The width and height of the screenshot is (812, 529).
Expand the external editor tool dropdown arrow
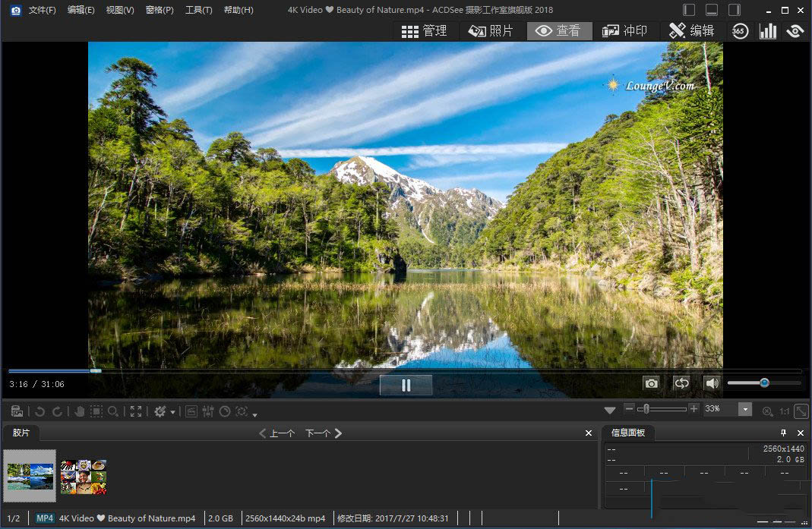coord(173,412)
